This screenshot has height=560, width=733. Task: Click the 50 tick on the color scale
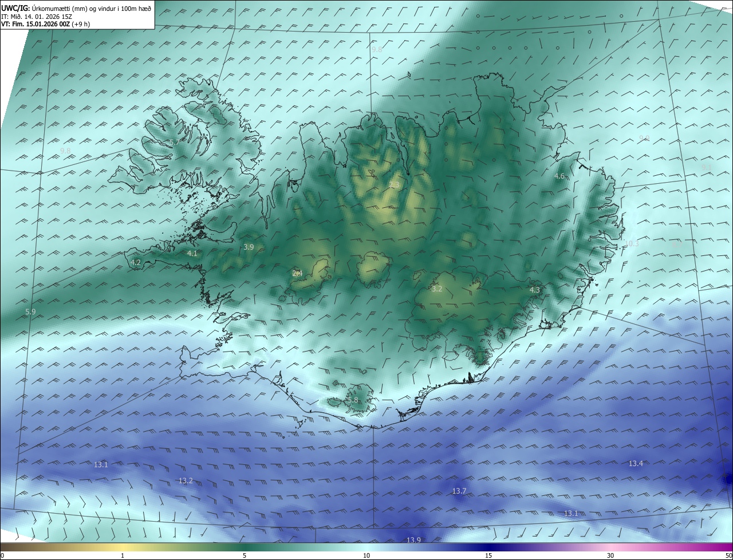pyautogui.click(x=728, y=555)
